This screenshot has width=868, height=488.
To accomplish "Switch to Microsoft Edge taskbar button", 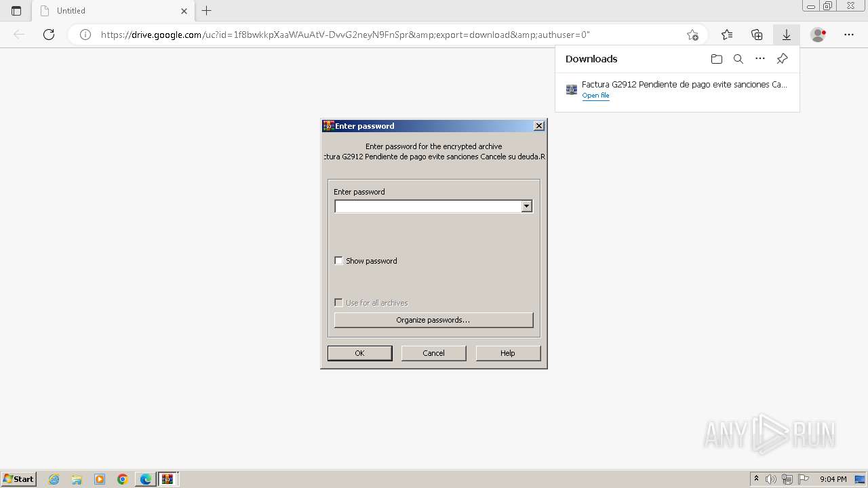I will tap(146, 479).
